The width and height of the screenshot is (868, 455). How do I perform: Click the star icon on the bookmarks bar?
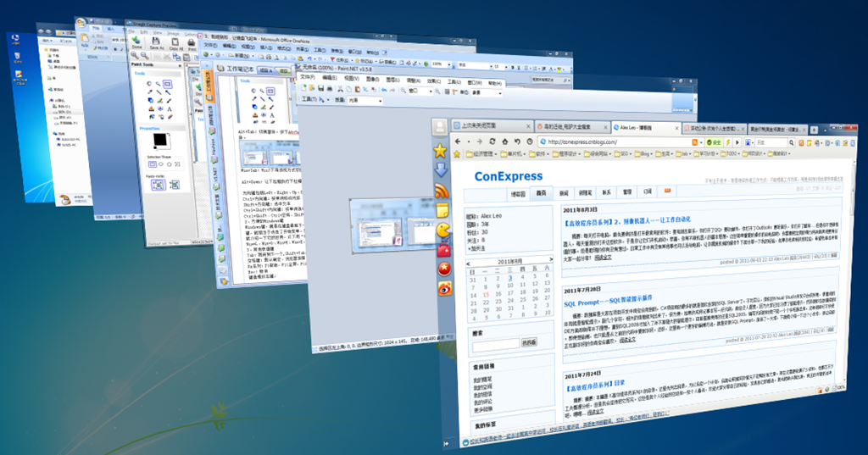[457, 154]
